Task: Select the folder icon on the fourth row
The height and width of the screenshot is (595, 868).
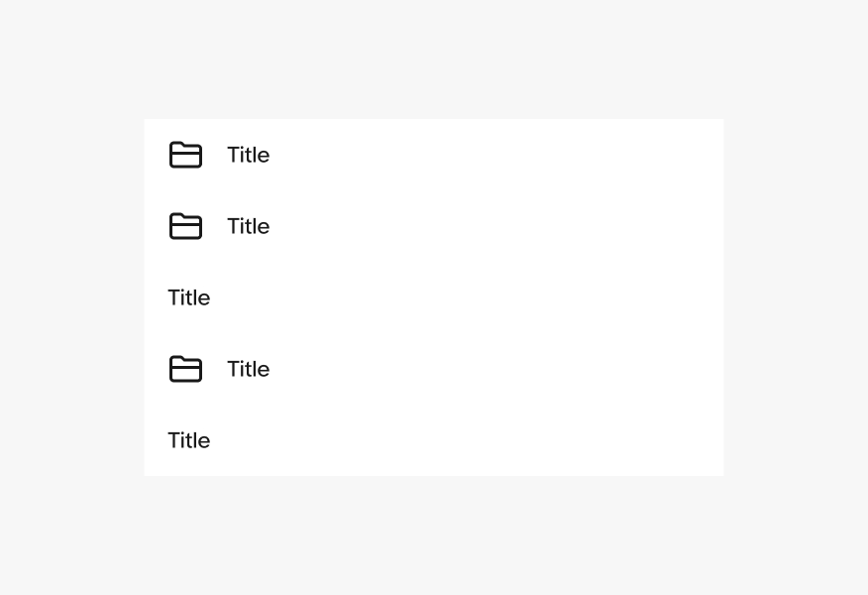Action: (x=185, y=369)
